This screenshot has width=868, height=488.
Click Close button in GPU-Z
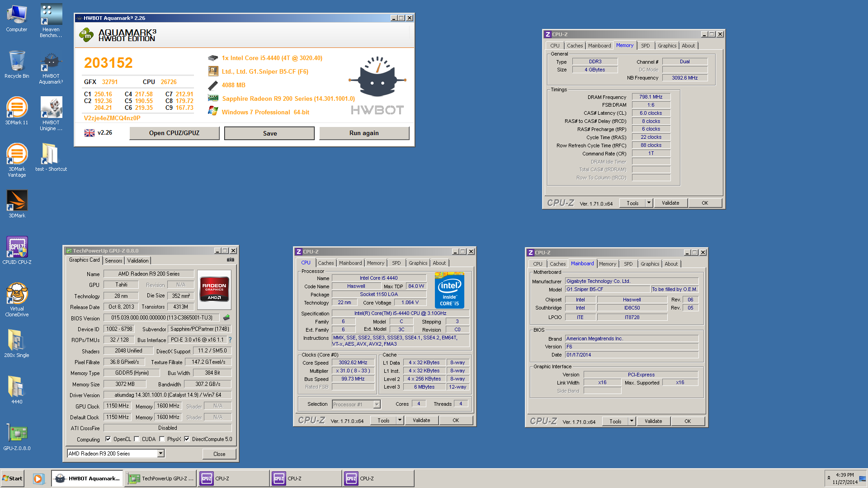[x=219, y=454]
